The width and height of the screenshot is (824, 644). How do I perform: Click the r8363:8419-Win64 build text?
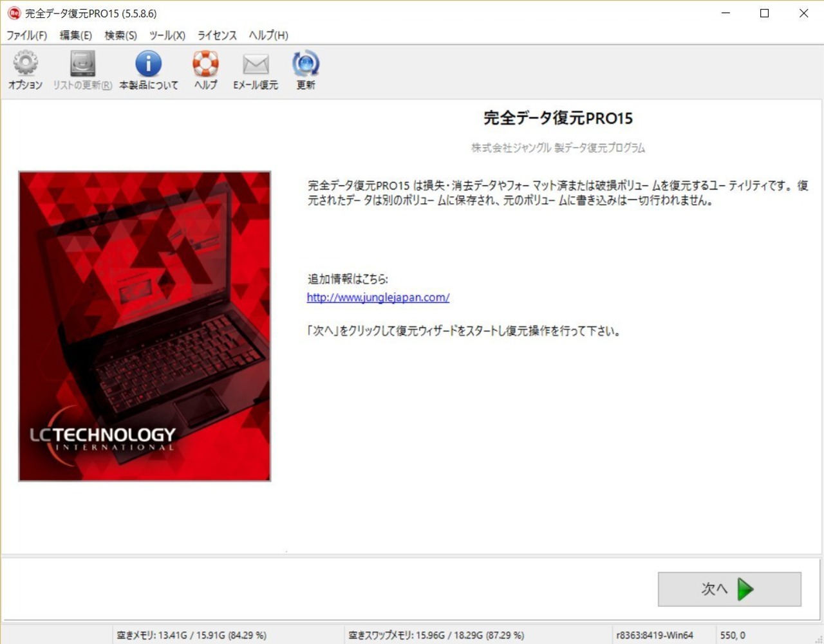click(655, 635)
